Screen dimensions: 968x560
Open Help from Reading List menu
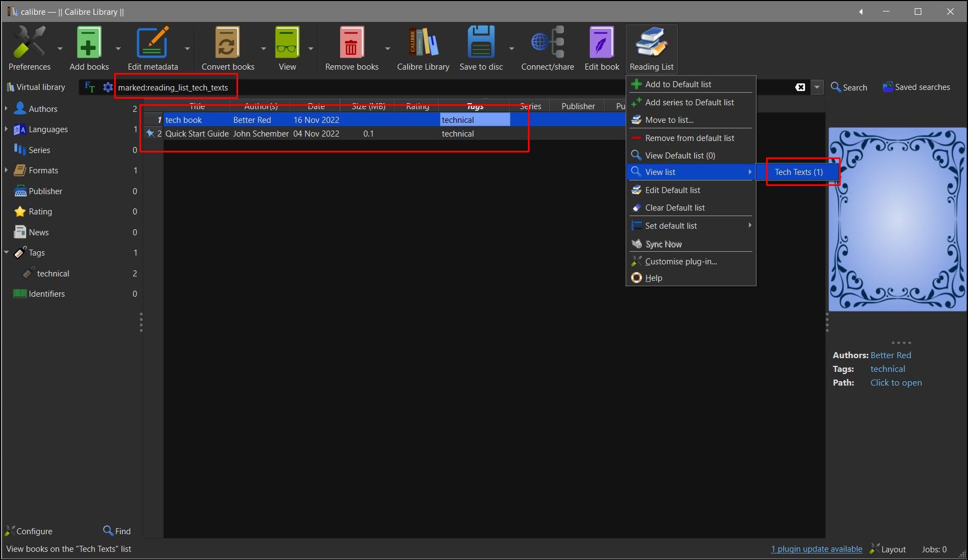pyautogui.click(x=691, y=278)
